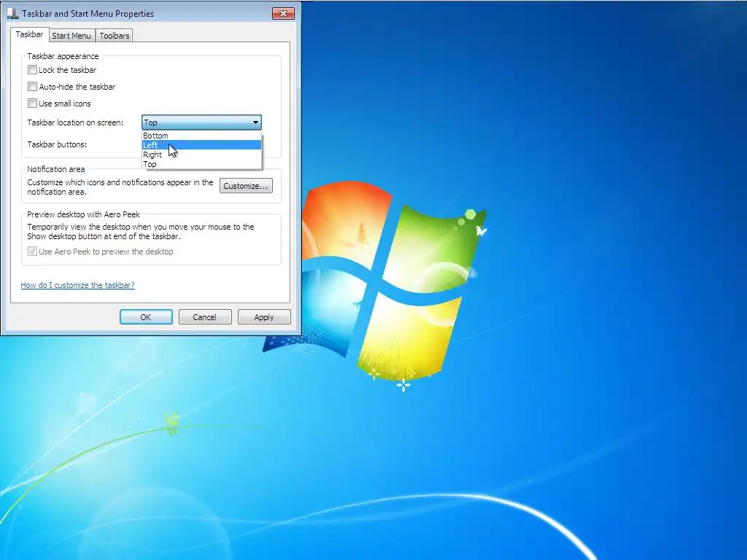Select Bottom in the location list

coord(202,136)
